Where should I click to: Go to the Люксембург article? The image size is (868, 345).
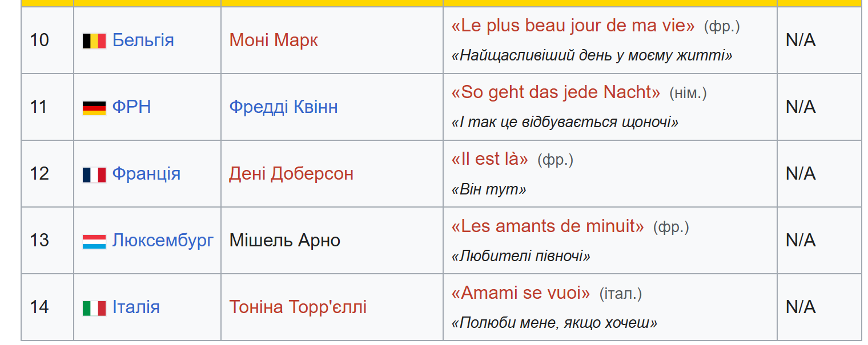[x=163, y=241]
